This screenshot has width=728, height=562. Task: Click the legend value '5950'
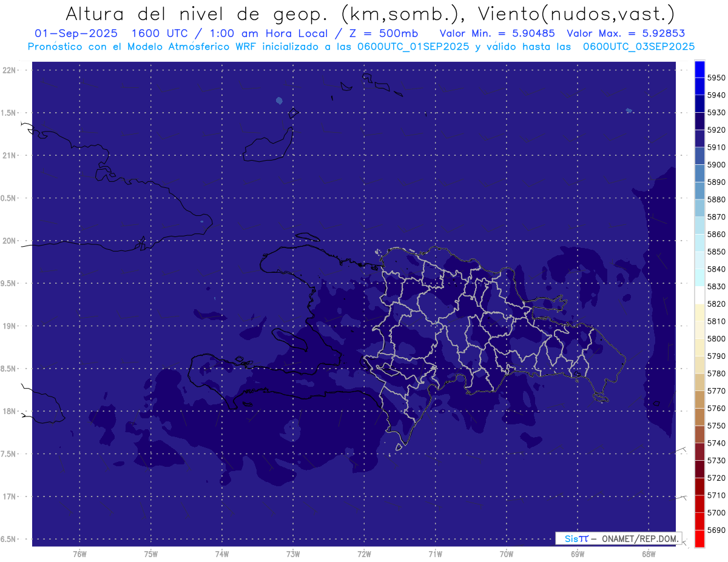pos(716,78)
